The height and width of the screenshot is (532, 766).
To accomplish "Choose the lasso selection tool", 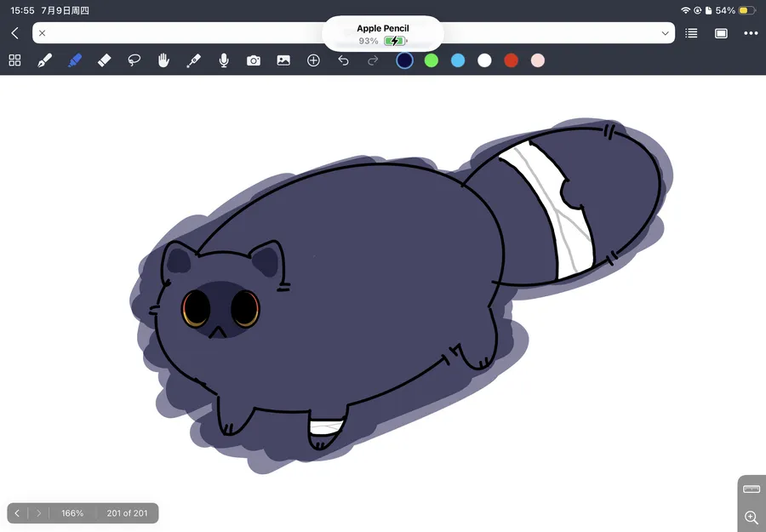I will click(134, 60).
